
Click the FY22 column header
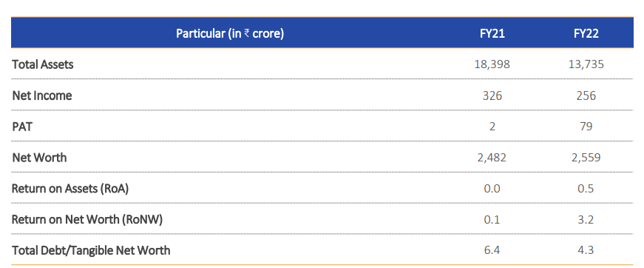(586, 34)
